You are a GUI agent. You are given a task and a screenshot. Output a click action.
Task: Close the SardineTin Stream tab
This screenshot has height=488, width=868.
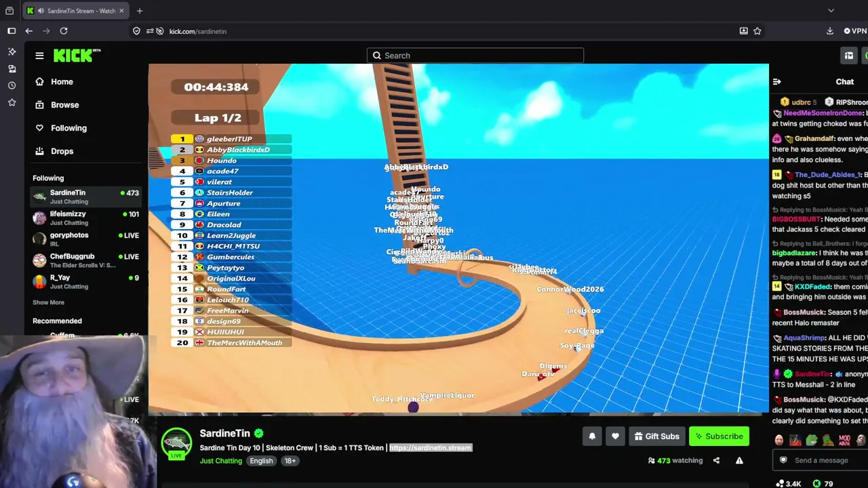point(123,11)
